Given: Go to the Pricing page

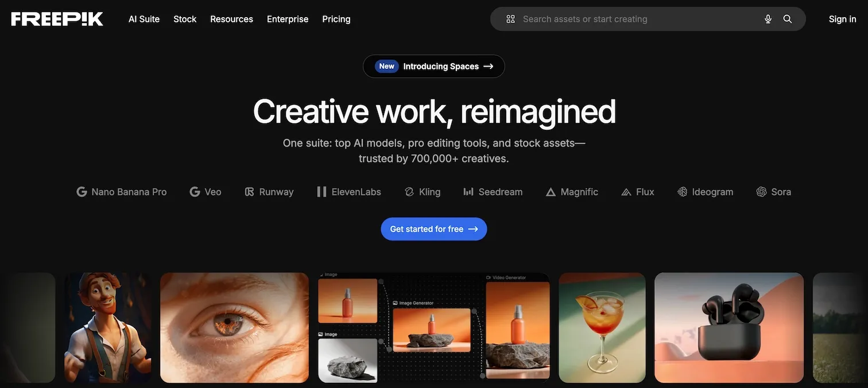Looking at the screenshot, I should [x=336, y=18].
